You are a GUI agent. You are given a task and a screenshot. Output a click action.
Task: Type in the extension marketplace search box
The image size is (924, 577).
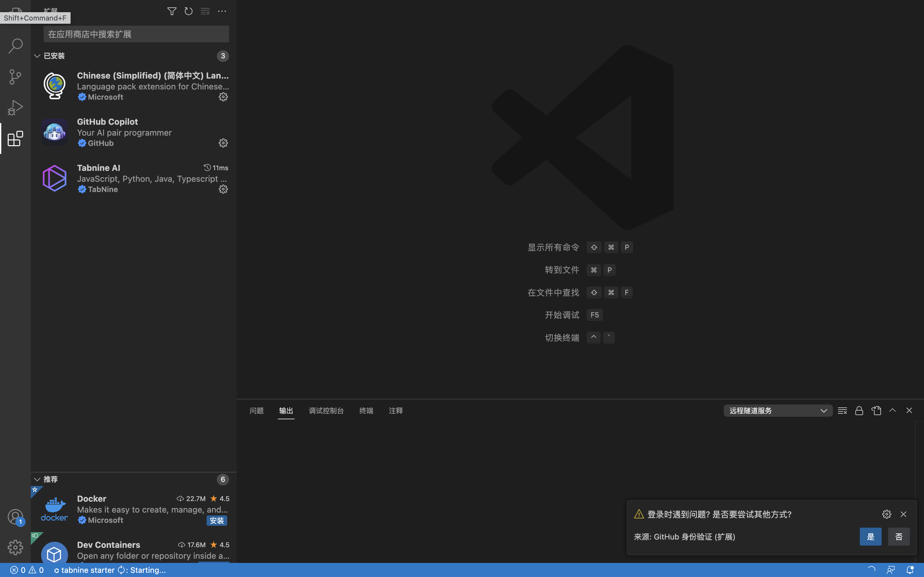[135, 34]
